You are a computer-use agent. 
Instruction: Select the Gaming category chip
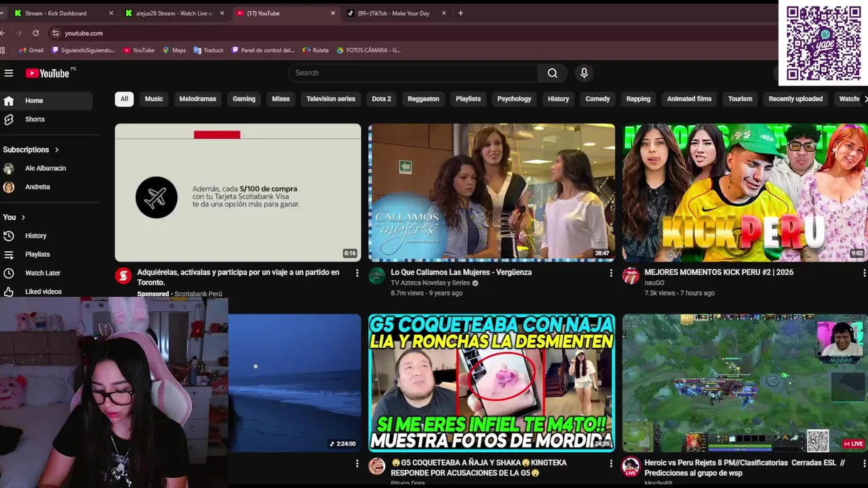[244, 99]
